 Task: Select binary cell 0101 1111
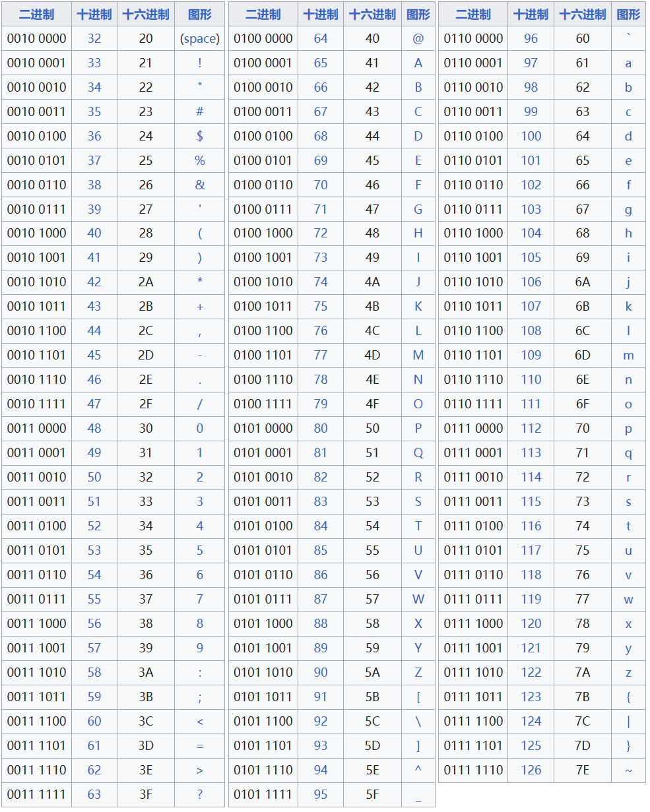tap(263, 794)
